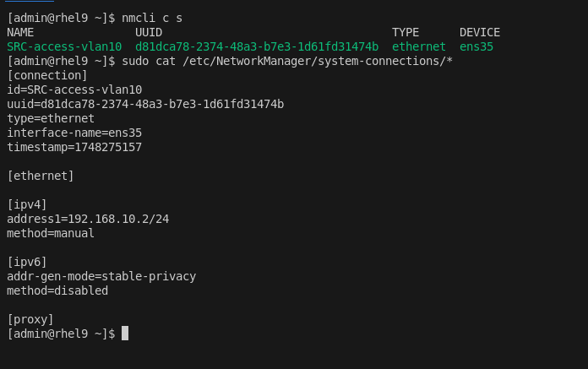Screen dimensions: 588x369
Task: Click the address1=192.168.10.2/24 line
Action: click(88, 220)
